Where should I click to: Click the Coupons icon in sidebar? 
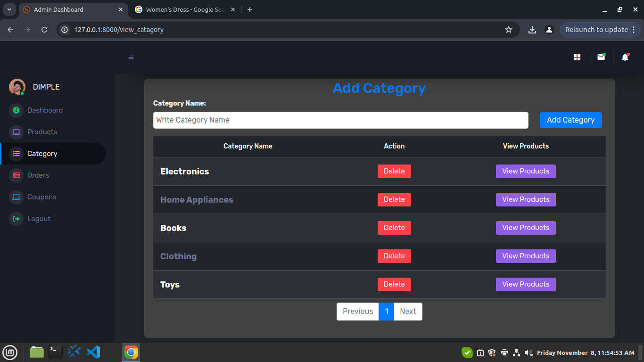pyautogui.click(x=16, y=197)
